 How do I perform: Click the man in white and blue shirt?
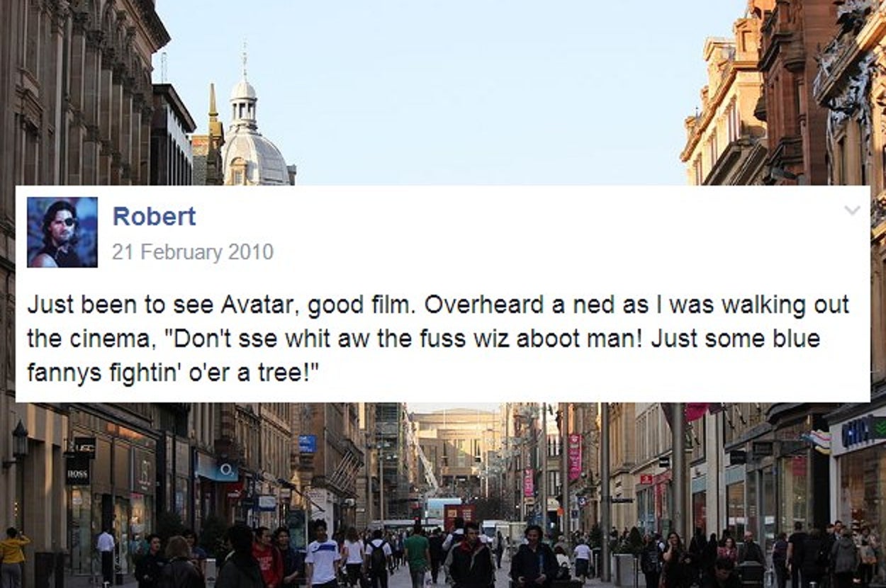coord(323,555)
